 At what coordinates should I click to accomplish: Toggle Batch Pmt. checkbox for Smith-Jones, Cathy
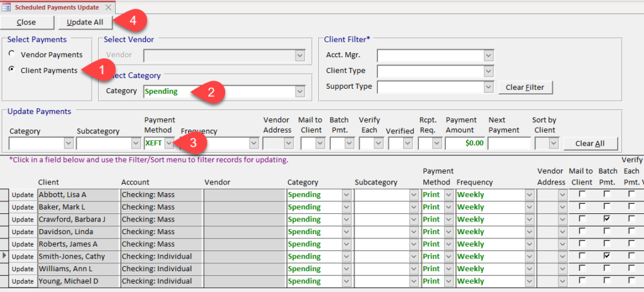pos(607,256)
